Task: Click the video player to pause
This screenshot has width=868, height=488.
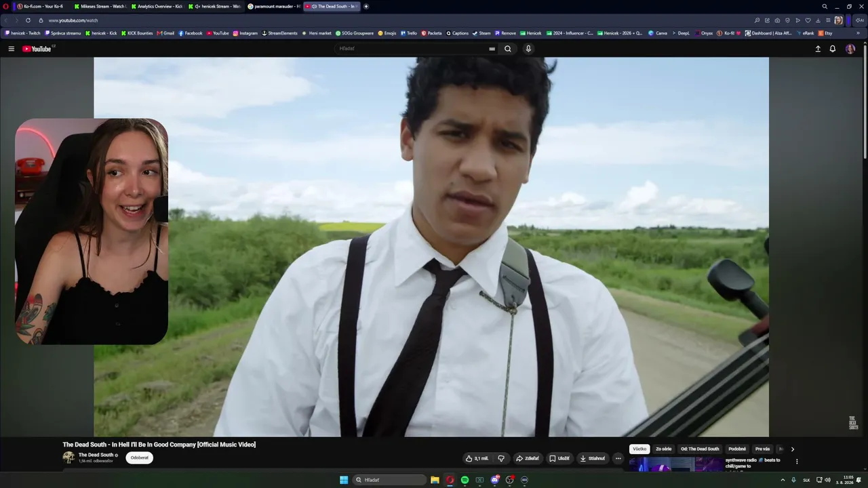Action: pyautogui.click(x=431, y=247)
